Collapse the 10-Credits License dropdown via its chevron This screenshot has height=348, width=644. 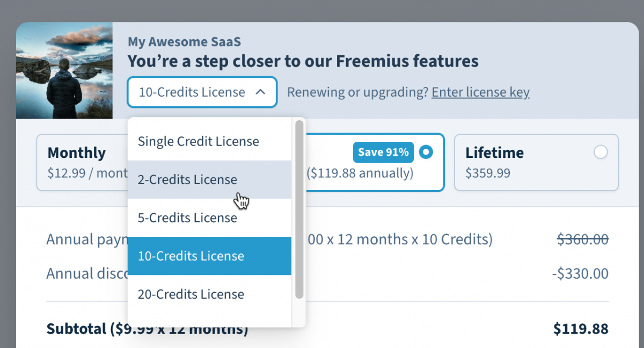coord(261,92)
